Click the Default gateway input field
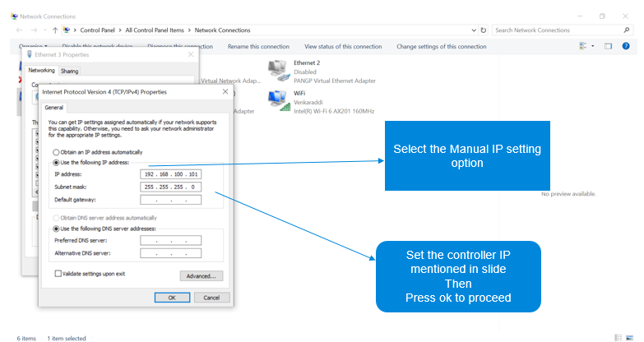Image resolution: width=644 pixels, height=342 pixels. click(171, 200)
